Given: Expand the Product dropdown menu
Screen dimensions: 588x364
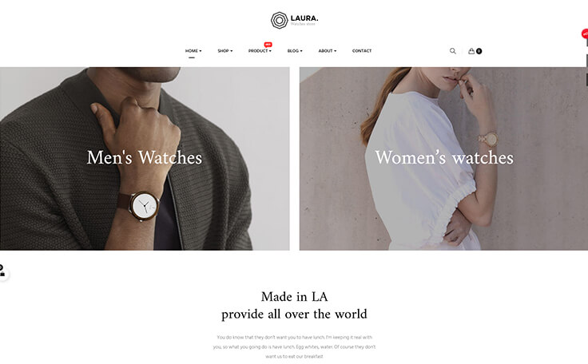Looking at the screenshot, I should pyautogui.click(x=260, y=51).
